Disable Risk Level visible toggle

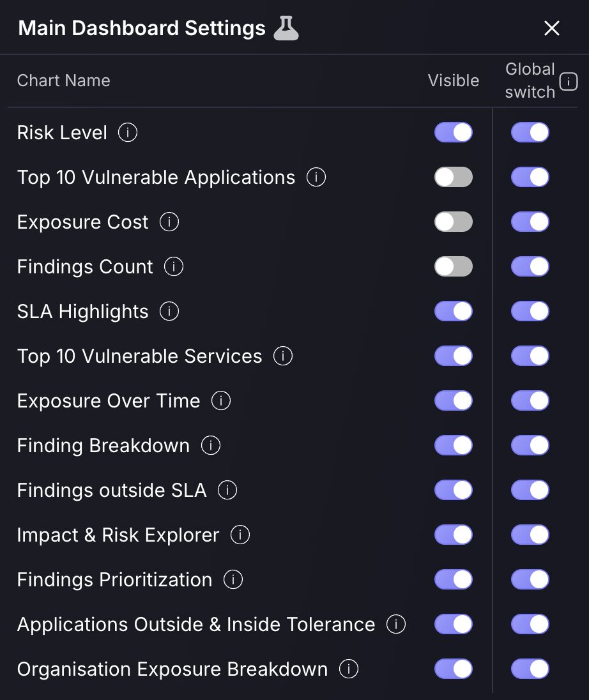(x=453, y=133)
